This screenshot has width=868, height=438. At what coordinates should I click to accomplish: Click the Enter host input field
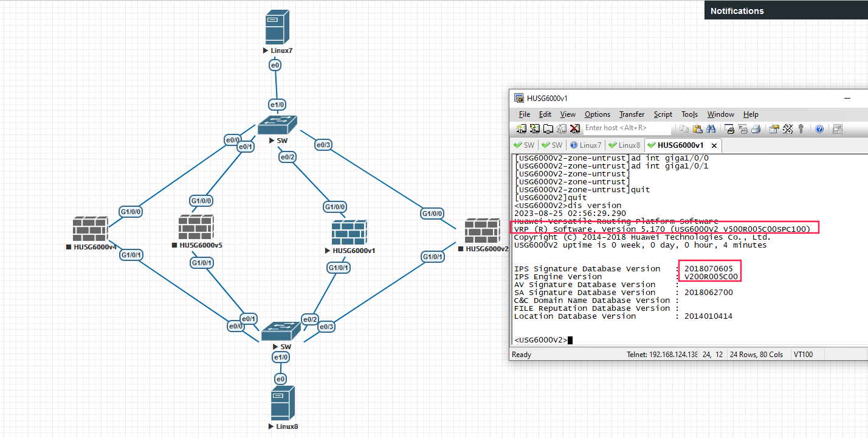click(627, 128)
